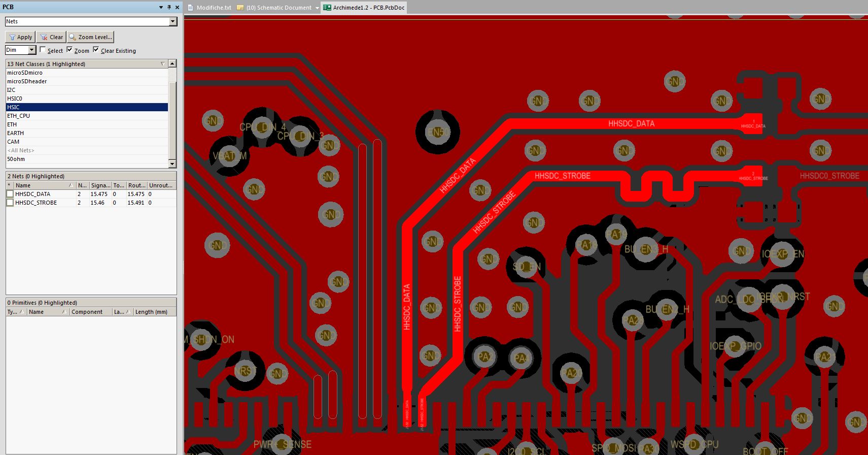Switch to Schematic Document tab
The image size is (868, 455).
click(279, 8)
